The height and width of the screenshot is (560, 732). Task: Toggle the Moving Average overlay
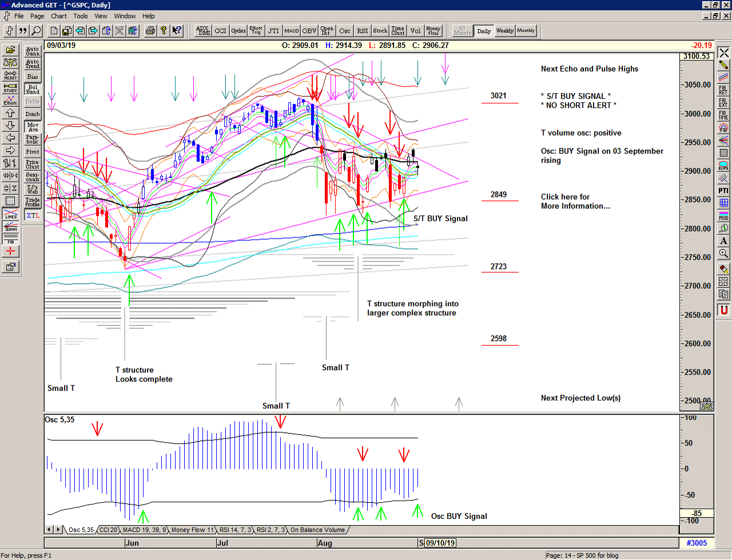point(33,127)
